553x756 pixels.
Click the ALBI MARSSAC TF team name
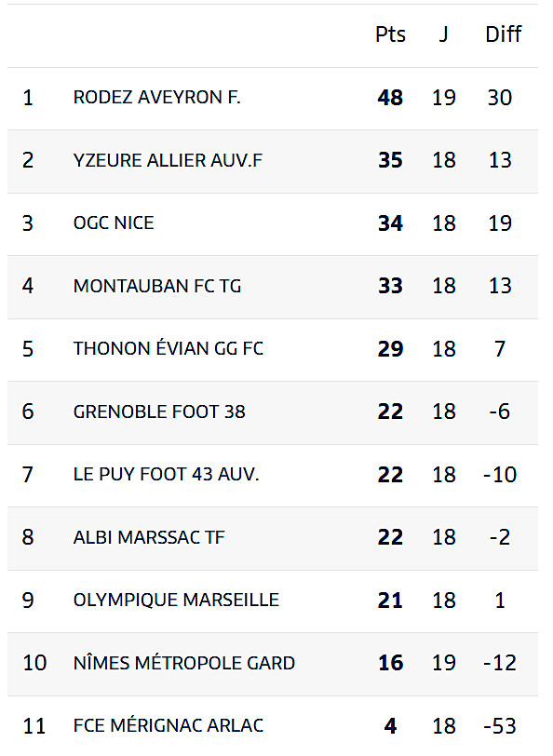(149, 537)
